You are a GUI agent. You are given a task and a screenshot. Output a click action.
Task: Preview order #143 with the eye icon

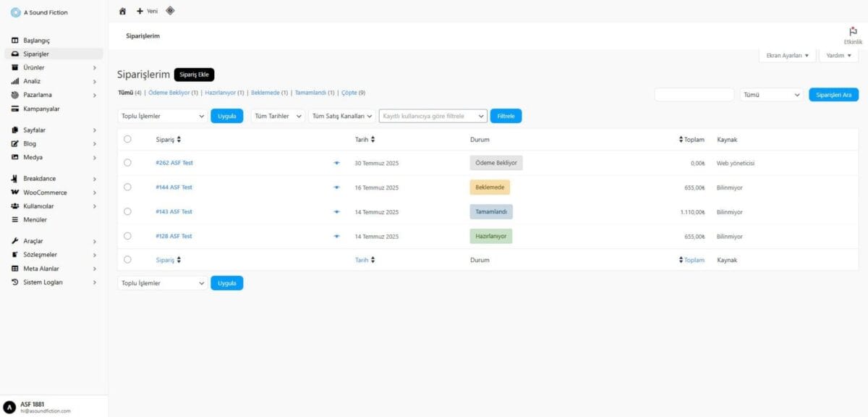[x=336, y=212]
